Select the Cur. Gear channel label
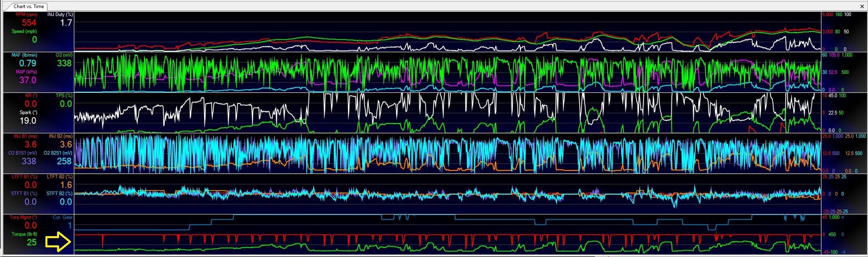 pyautogui.click(x=63, y=217)
